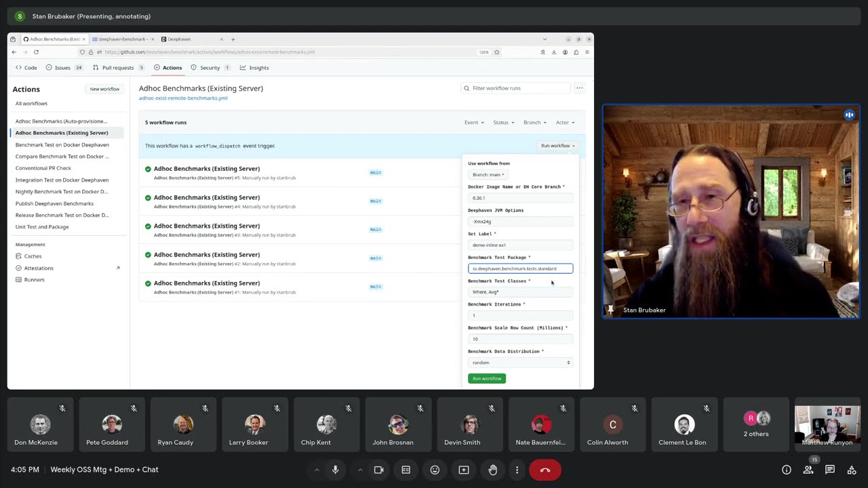Open the 2 others participants tile

tap(756, 424)
